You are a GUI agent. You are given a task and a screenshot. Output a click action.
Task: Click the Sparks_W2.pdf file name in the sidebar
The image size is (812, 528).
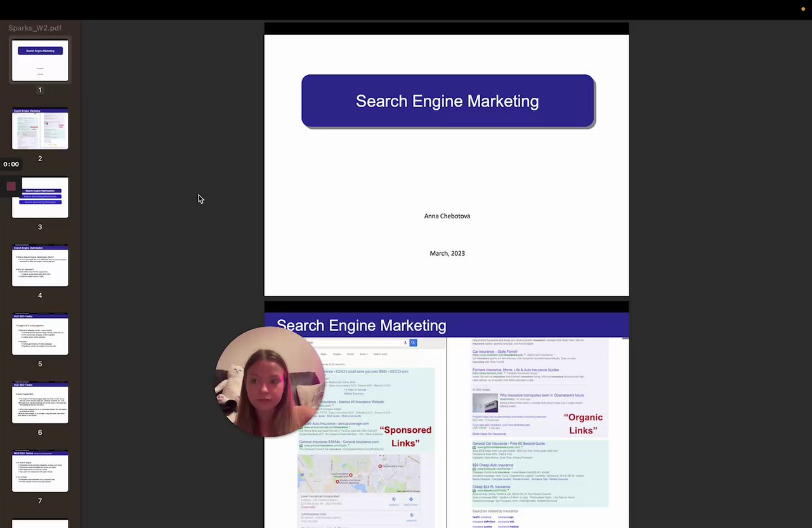35,28
